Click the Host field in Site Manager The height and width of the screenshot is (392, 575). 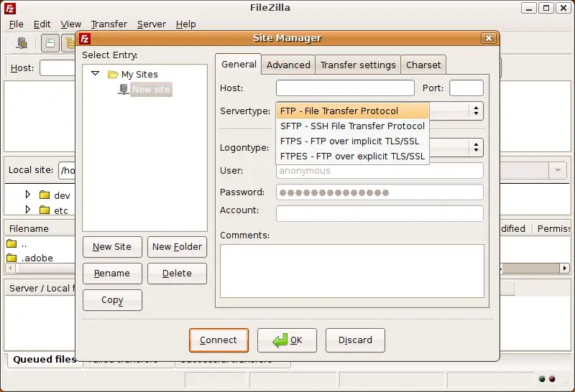tap(345, 88)
